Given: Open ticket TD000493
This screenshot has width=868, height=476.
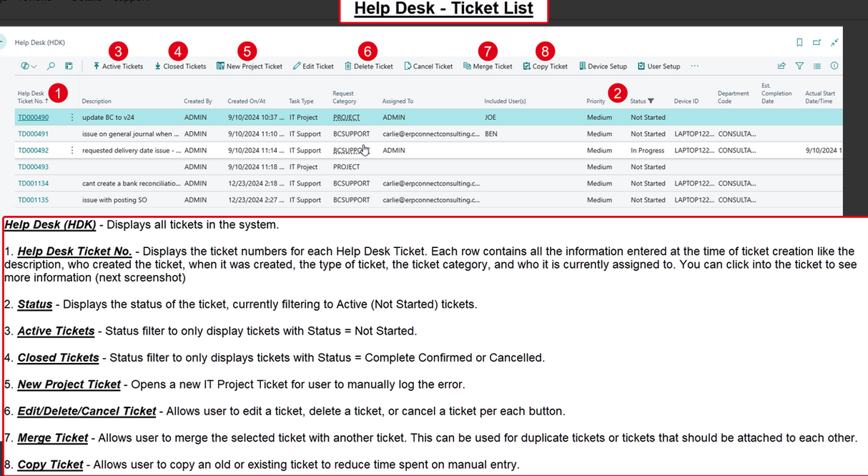Looking at the screenshot, I should tap(33, 167).
